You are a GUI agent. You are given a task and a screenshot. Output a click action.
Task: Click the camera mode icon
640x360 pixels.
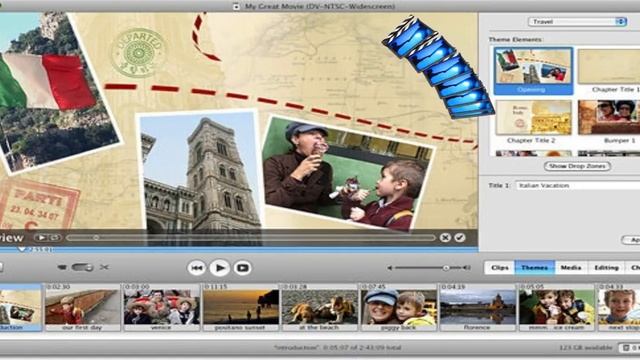click(x=62, y=267)
